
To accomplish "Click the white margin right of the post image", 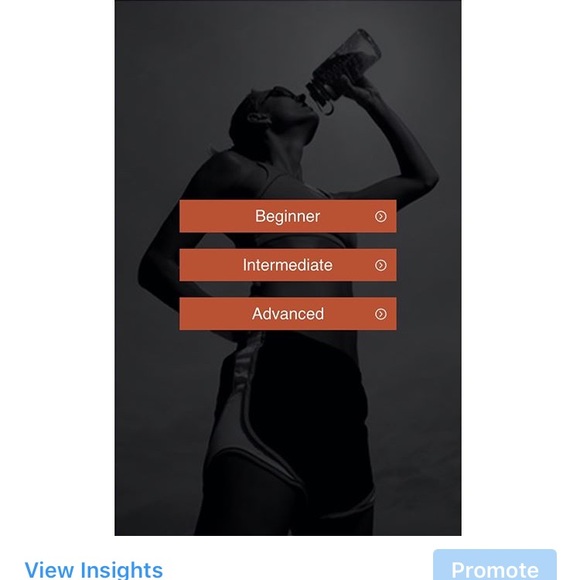I will coord(520,268).
